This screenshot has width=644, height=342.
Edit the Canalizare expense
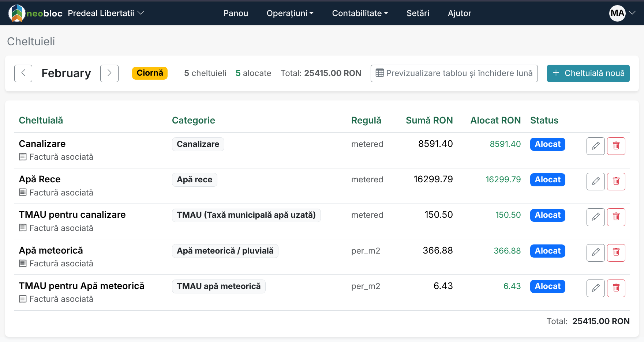596,146
